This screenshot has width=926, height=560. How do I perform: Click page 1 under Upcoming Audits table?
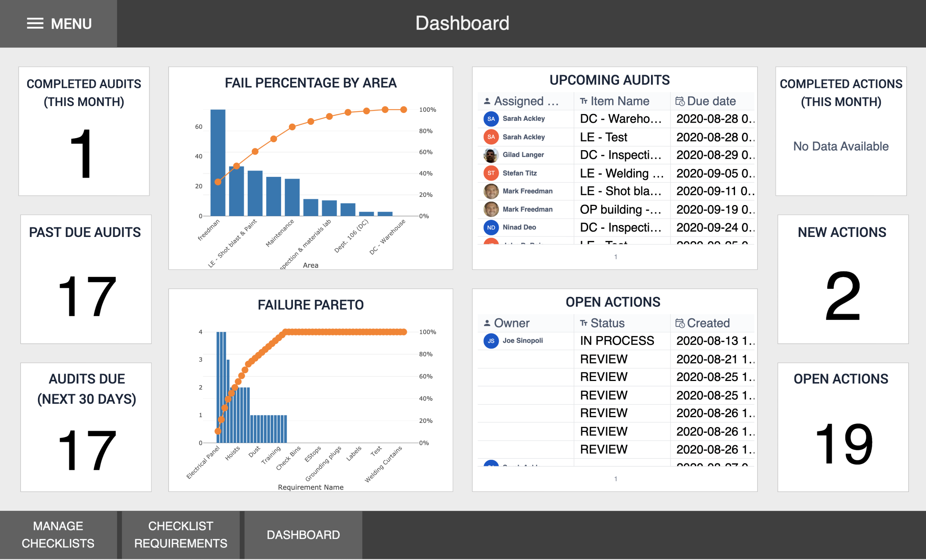click(615, 257)
